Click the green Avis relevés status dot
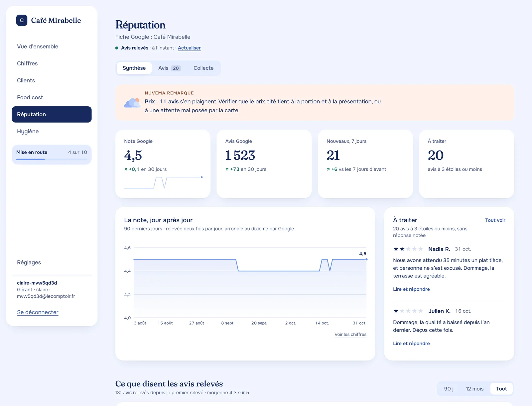 [x=117, y=48]
